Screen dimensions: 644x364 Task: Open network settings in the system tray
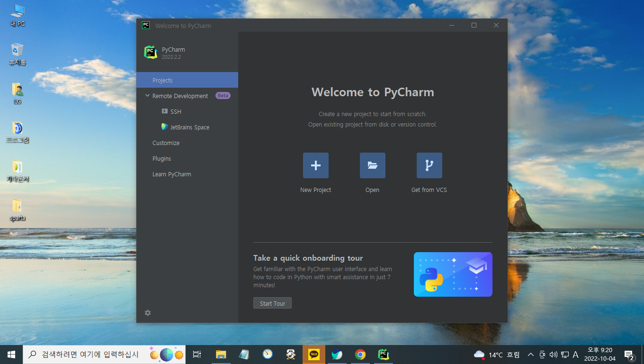(x=564, y=355)
